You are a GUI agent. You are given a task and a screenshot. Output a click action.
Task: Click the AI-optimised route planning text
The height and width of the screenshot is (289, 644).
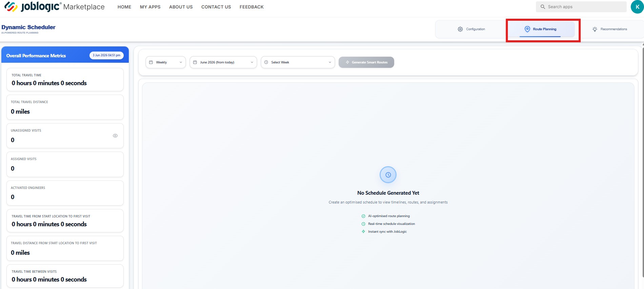[x=389, y=216]
